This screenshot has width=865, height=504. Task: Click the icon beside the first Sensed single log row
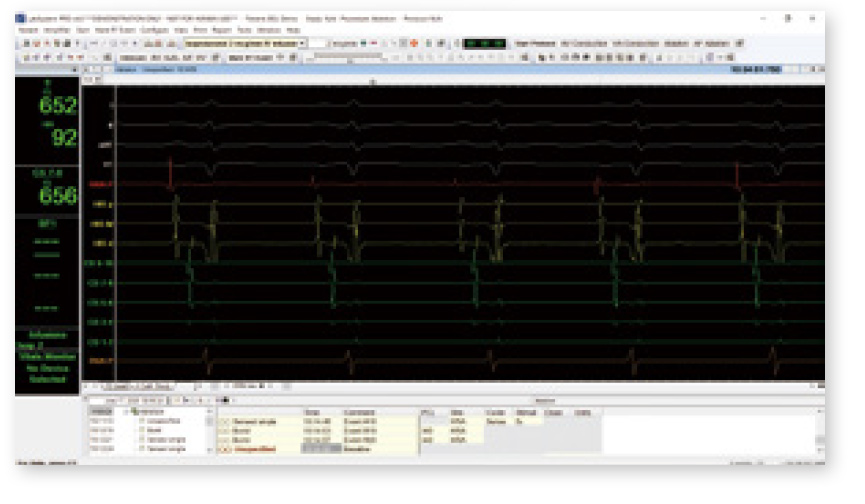pyautogui.click(x=224, y=421)
